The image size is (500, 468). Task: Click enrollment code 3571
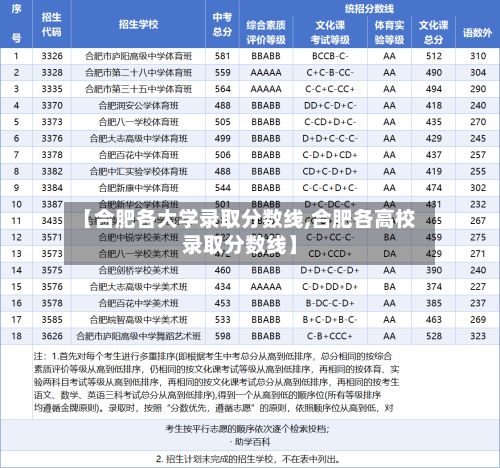[x=52, y=237]
